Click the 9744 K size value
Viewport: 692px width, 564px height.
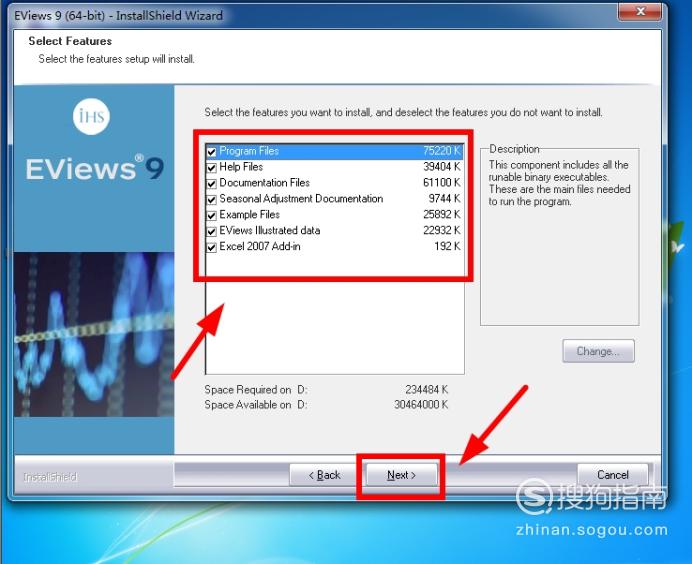click(x=444, y=199)
